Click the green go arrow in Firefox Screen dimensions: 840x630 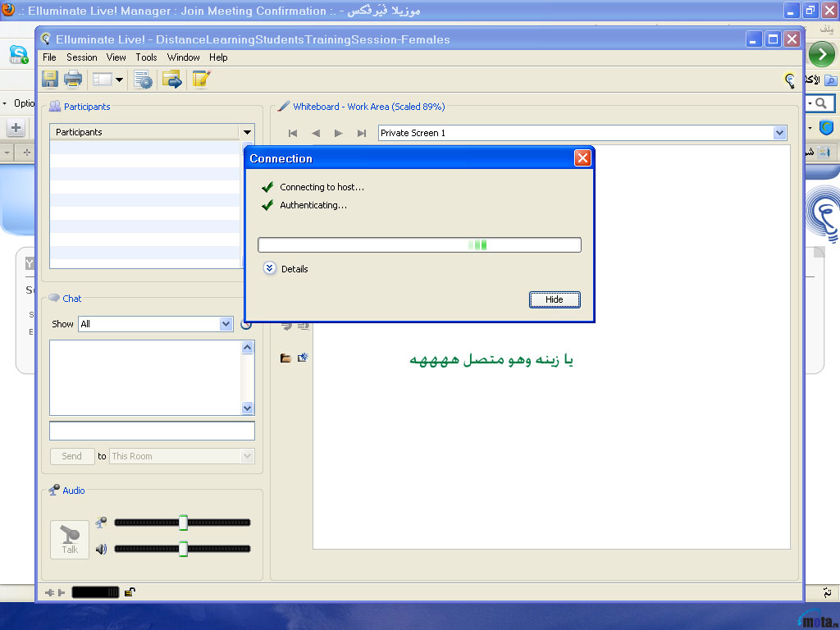click(x=822, y=54)
